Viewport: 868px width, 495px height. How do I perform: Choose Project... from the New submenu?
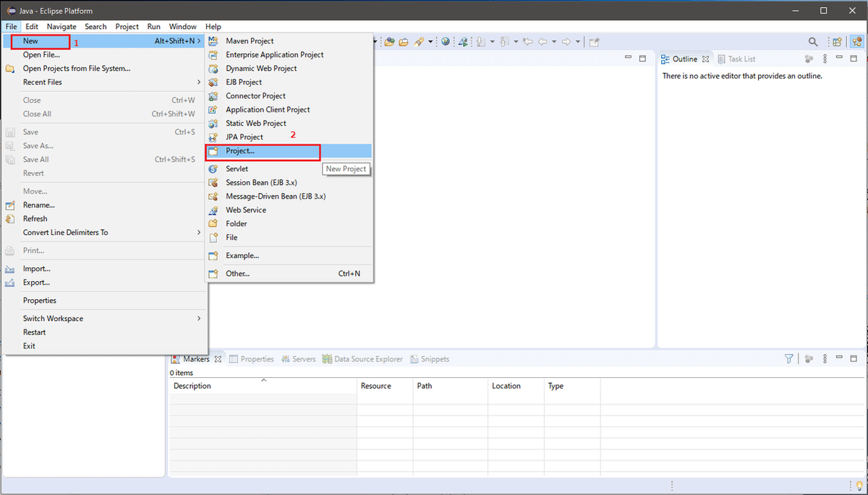[x=289, y=151]
